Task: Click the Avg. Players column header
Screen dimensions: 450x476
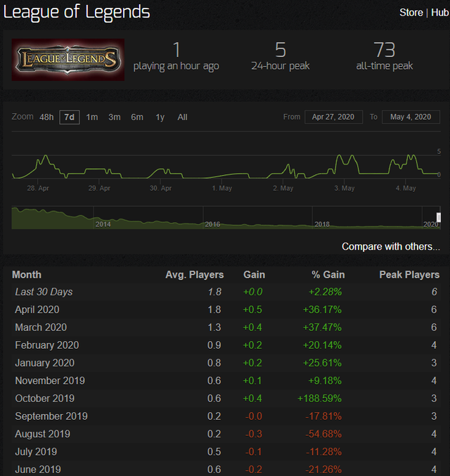Action: click(194, 275)
